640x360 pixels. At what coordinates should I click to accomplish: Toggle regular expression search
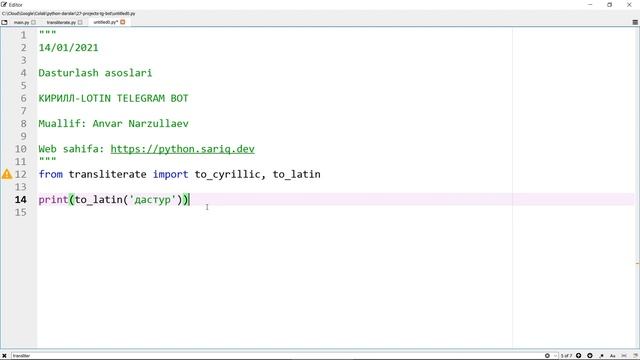click(x=602, y=356)
